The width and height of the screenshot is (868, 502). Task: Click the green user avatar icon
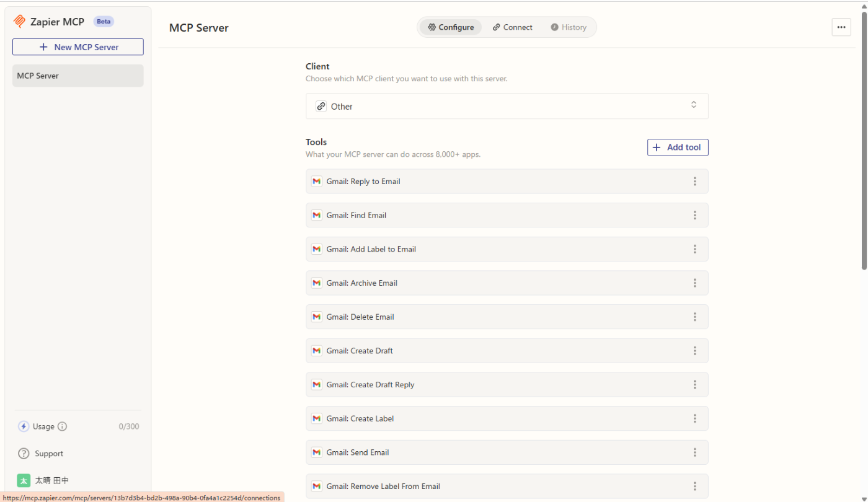24,480
